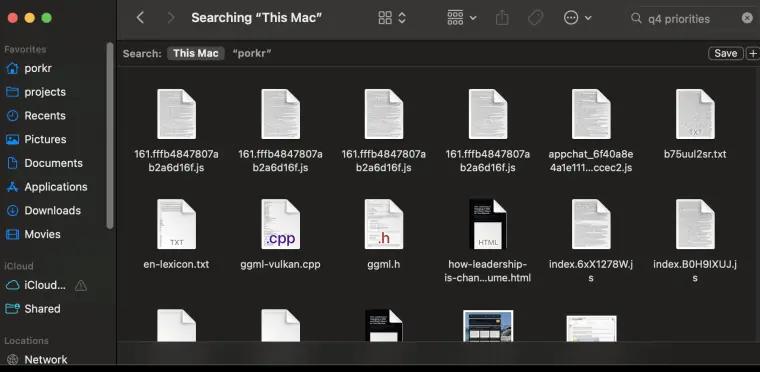The image size is (760, 372).
Task: Click the iCloud warning triangle icon
Action: (x=80, y=286)
